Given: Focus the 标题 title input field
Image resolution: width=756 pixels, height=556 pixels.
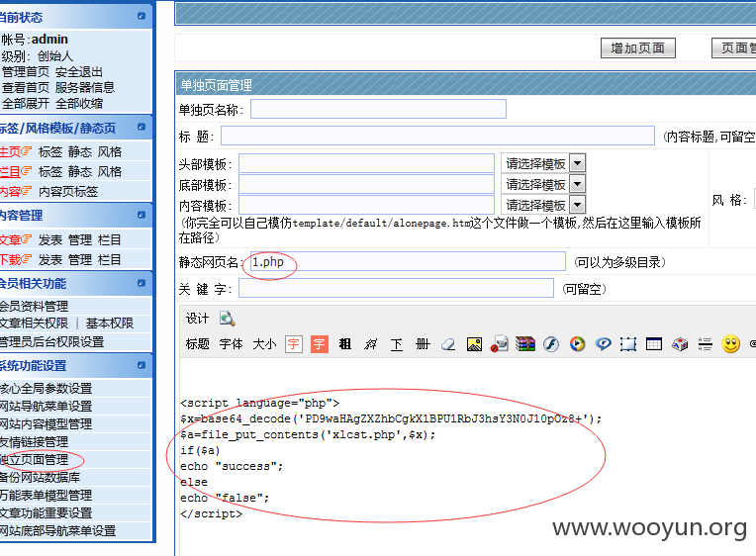Looking at the screenshot, I should (x=437, y=136).
